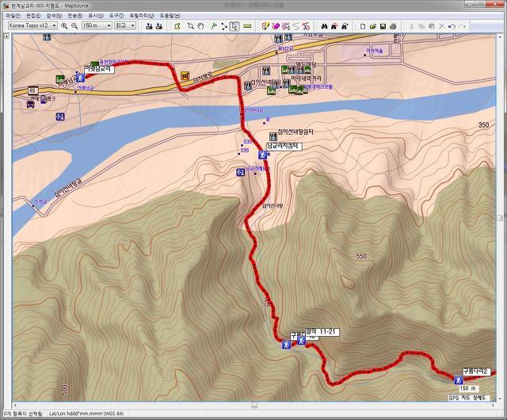The image size is (507, 420).
Task: Click the Cut scissors icon
Action: tap(411, 26)
